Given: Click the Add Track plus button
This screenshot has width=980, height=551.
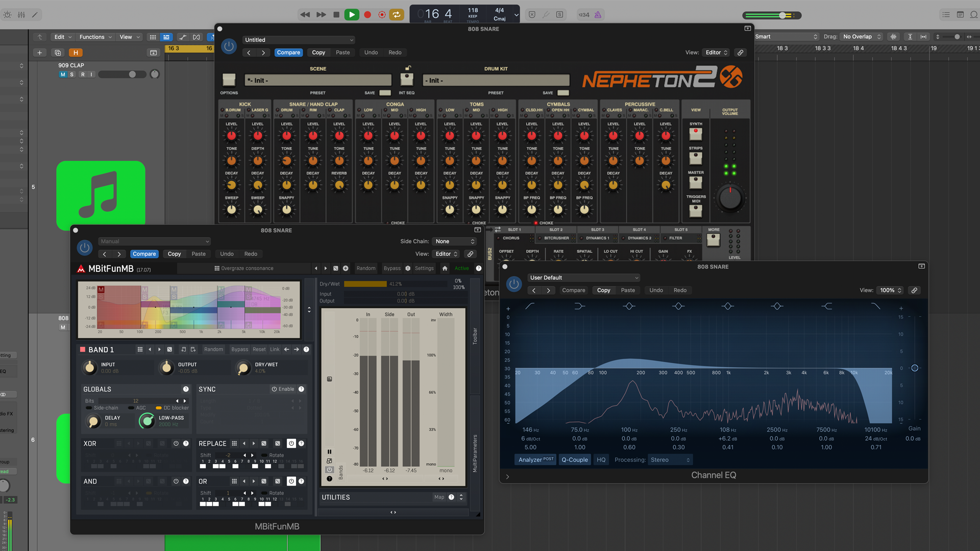Looking at the screenshot, I should coord(40,53).
